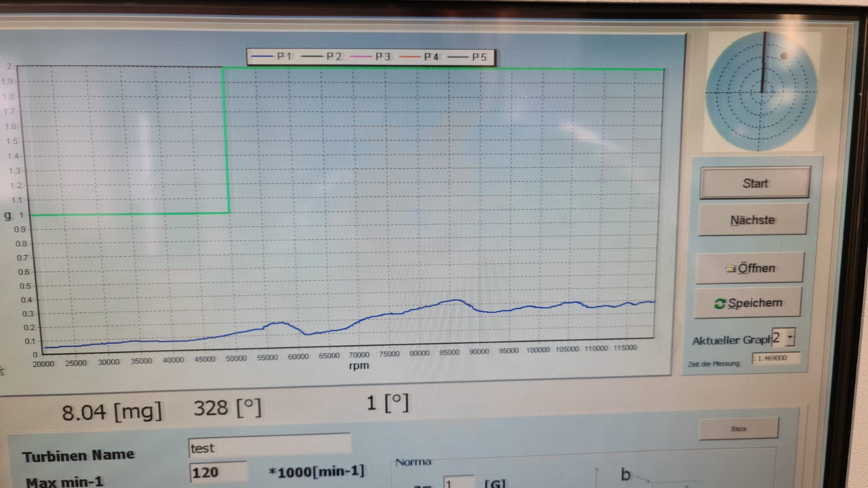This screenshot has width=868, height=488.
Task: Click the green limit line step in chart
Action: pos(226,141)
